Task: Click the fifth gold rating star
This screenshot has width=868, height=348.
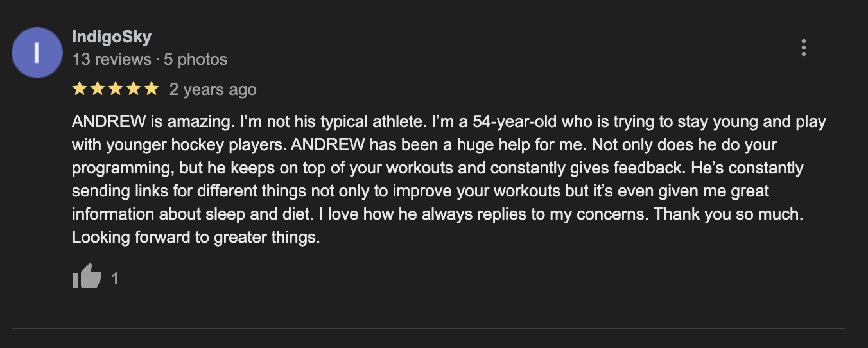Action: pos(152,89)
